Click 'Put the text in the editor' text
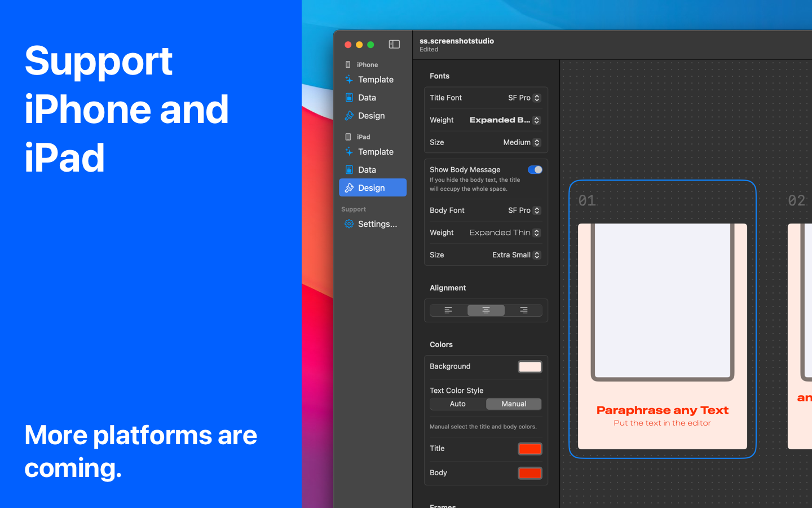This screenshot has width=812, height=508. [663, 423]
